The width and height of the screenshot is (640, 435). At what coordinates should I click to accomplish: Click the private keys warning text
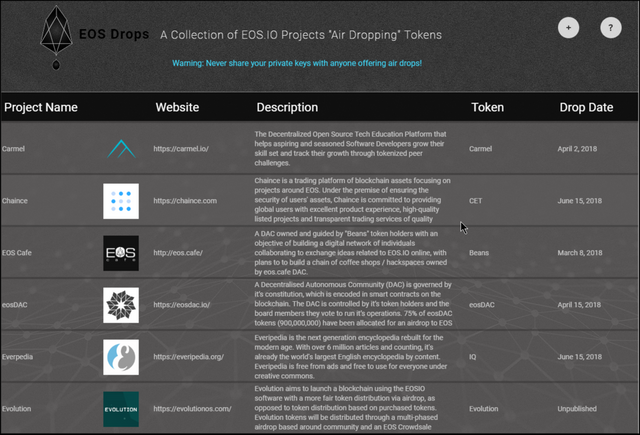(297, 63)
